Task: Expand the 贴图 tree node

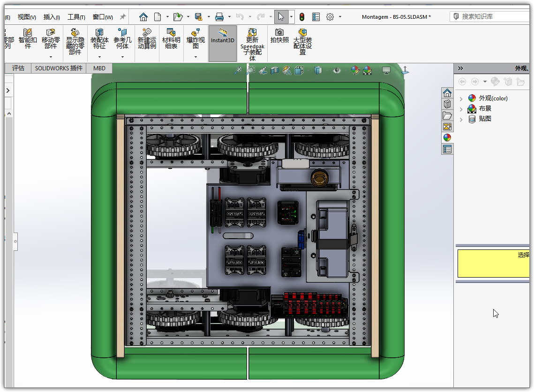Action: [x=461, y=120]
